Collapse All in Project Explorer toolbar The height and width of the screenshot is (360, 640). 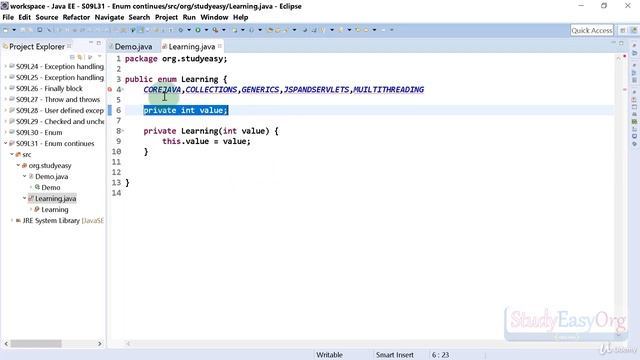(72, 57)
